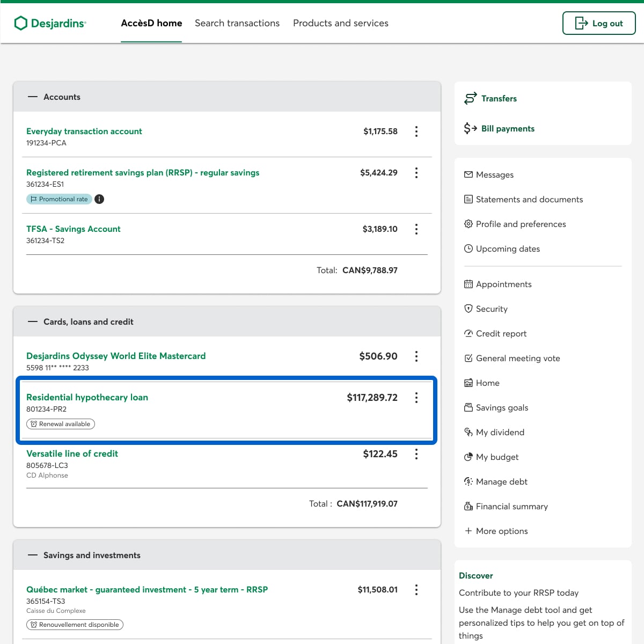Image resolution: width=644 pixels, height=644 pixels.
Task: Click the Appointments calendar icon
Action: (469, 284)
